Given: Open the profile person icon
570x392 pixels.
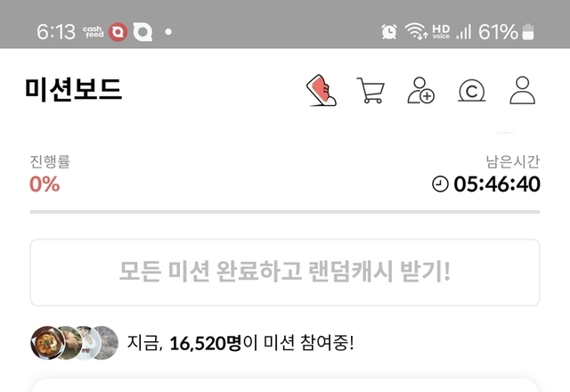Looking at the screenshot, I should click(x=523, y=90).
